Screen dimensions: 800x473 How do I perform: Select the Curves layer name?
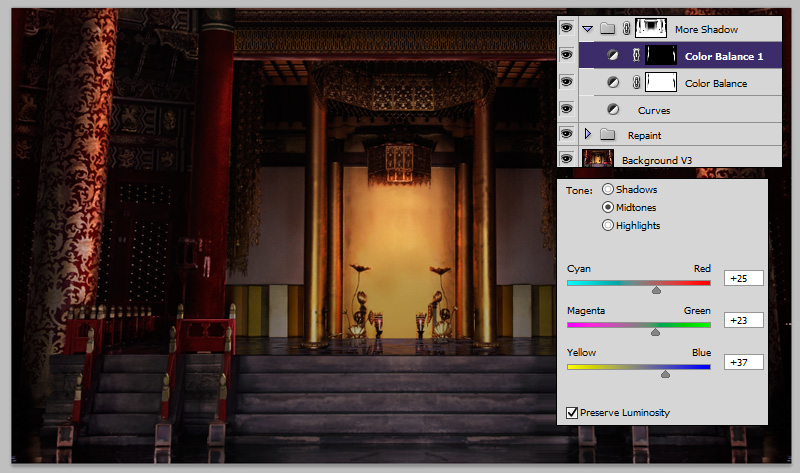point(654,110)
